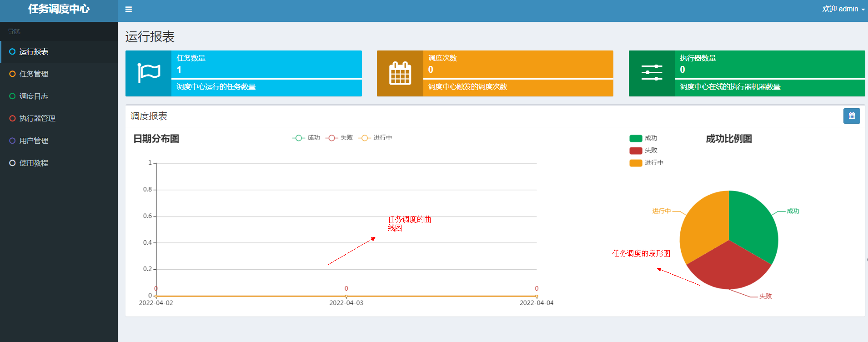868x342 pixels.
Task: Click the 失败 label below the pie chart
Action: point(766,296)
